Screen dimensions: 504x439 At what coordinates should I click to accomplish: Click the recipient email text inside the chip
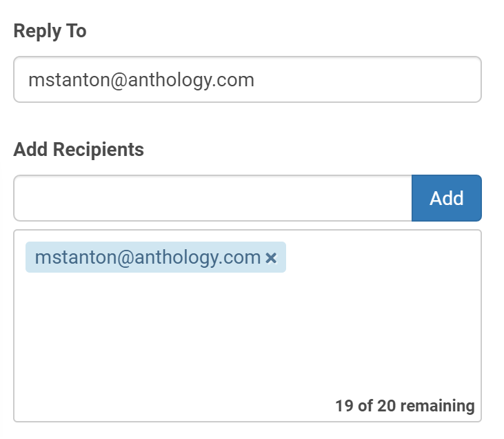tap(148, 258)
